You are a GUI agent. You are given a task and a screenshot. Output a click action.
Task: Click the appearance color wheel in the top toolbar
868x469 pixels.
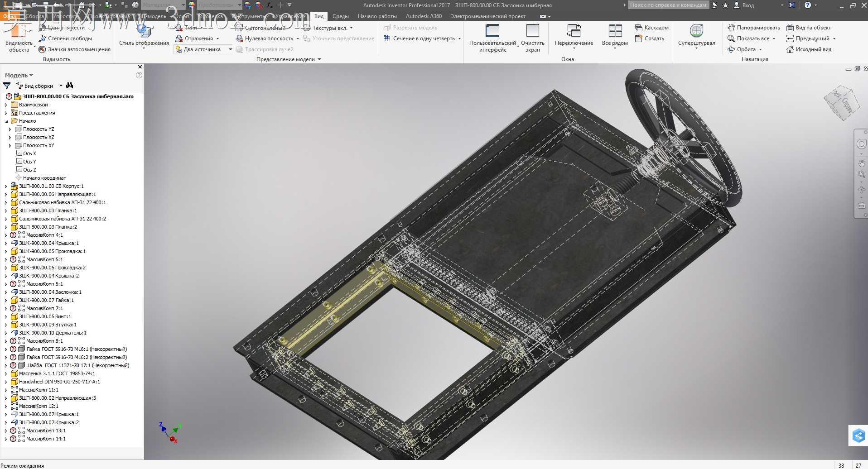192,5
